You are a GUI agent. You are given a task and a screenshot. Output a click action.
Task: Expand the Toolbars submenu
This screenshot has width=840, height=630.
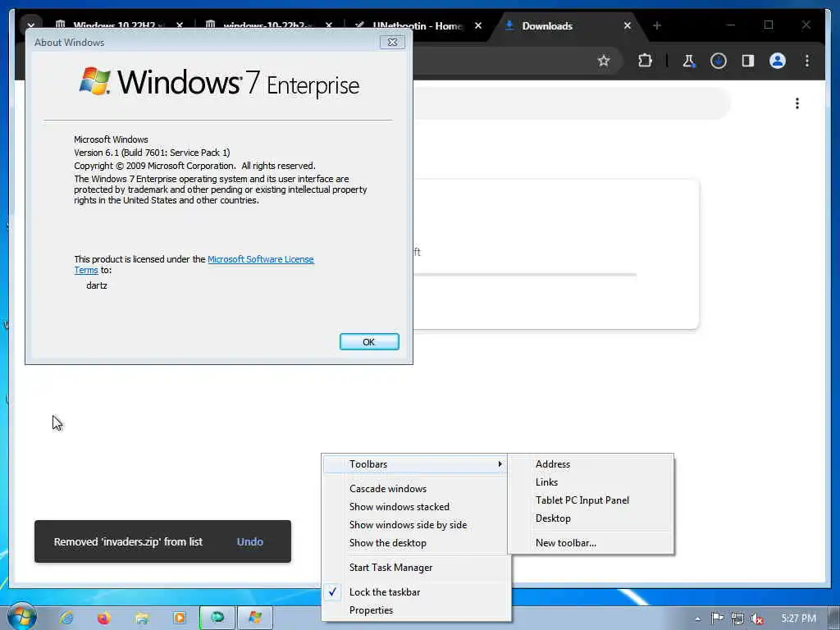[416, 464]
